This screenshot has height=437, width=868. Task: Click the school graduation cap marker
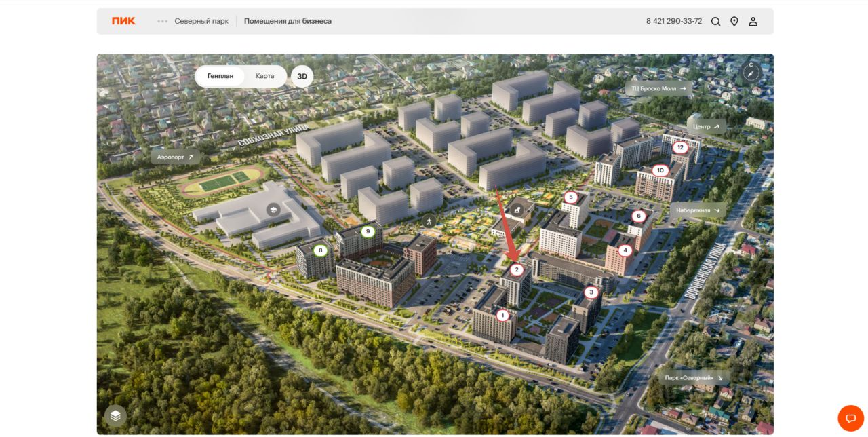coord(273,210)
